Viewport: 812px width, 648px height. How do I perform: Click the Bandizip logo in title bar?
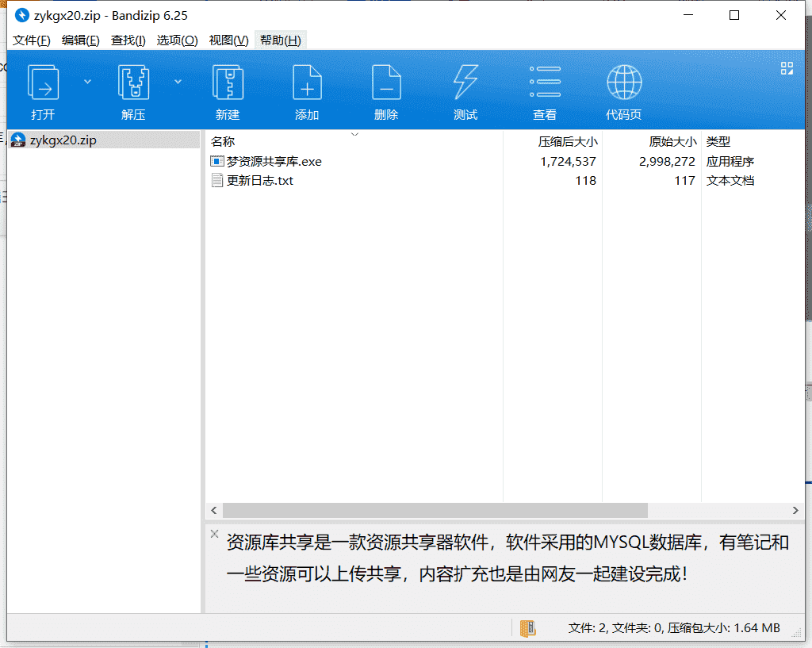21,16
